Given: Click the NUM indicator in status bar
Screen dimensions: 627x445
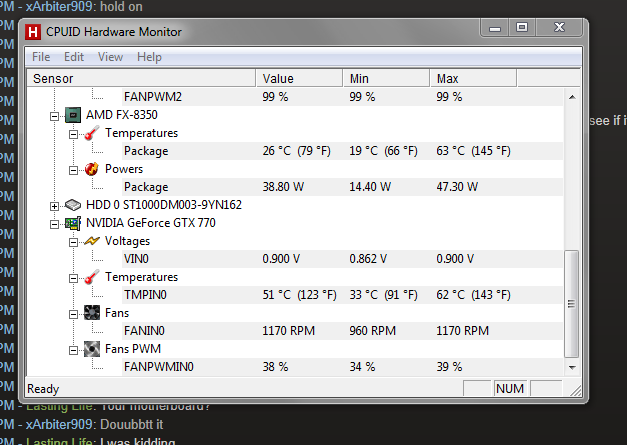Looking at the screenshot, I should [x=510, y=388].
